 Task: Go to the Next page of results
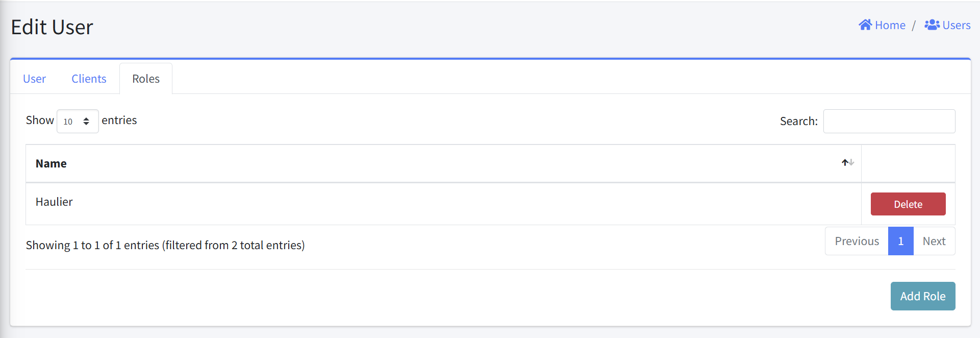pos(934,241)
